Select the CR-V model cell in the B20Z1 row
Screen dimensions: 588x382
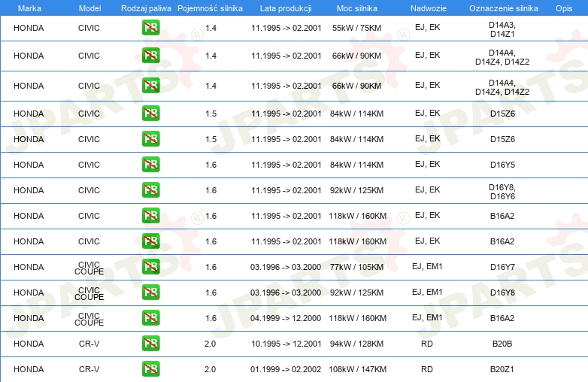coord(89,369)
